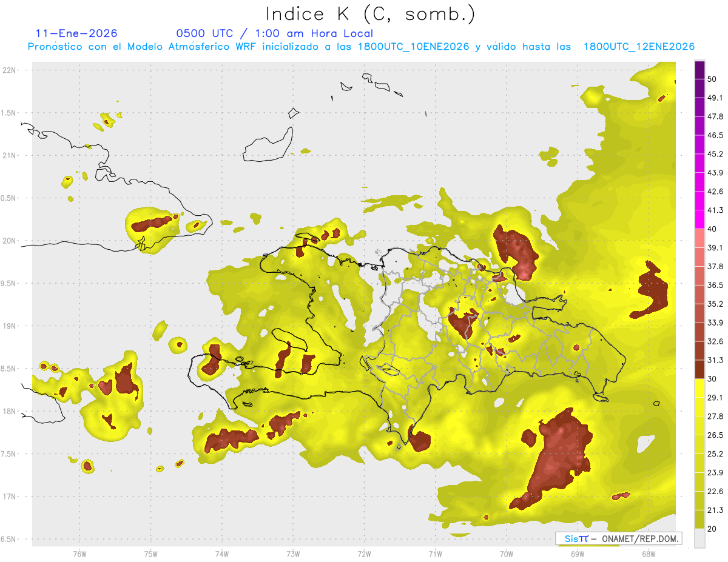
Task: Click the colorbar value '37.8'
Action: 715,267
